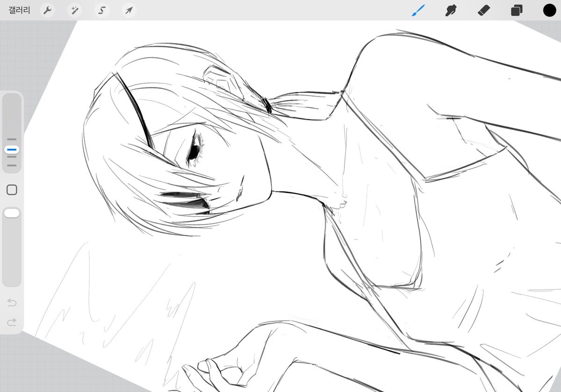
Task: Tap the square Modify button on sidebar
Action: 12,190
